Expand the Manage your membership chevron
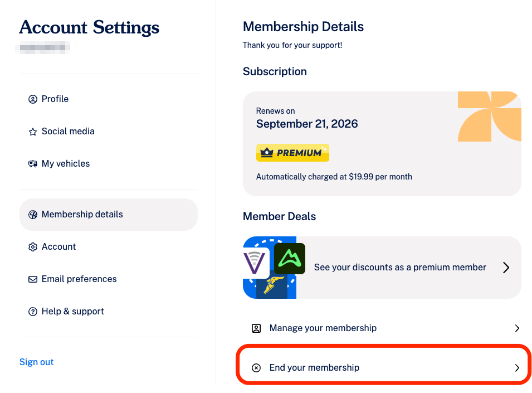 tap(517, 328)
